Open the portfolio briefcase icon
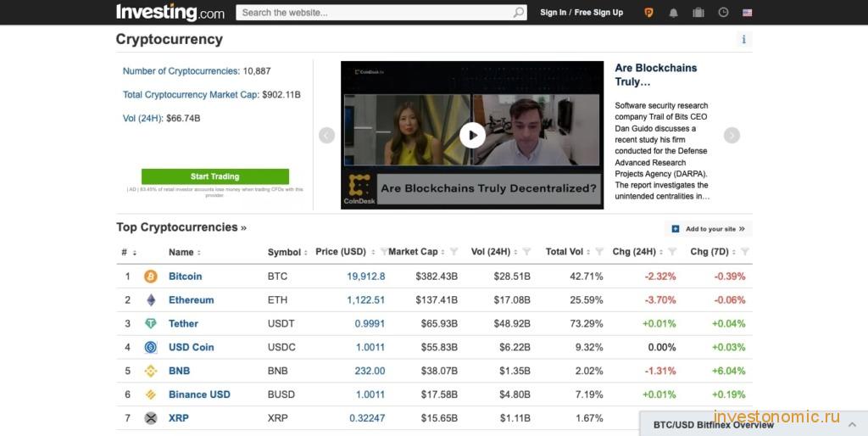 [x=698, y=12]
